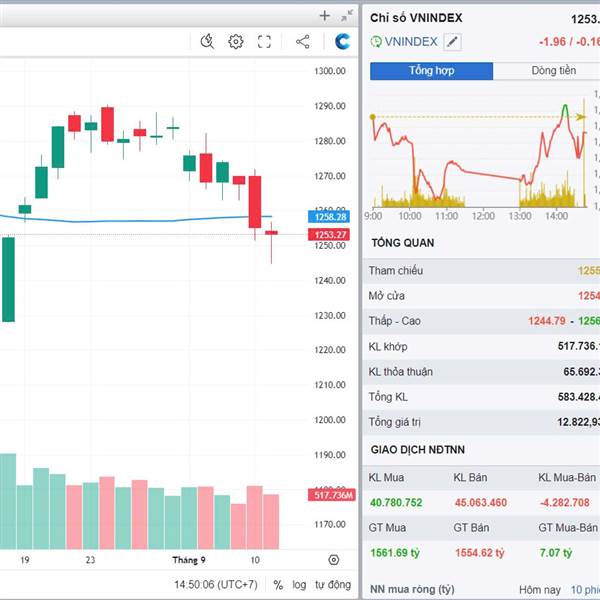Toggle log scale on chart
The image size is (600, 600).
(299, 585)
